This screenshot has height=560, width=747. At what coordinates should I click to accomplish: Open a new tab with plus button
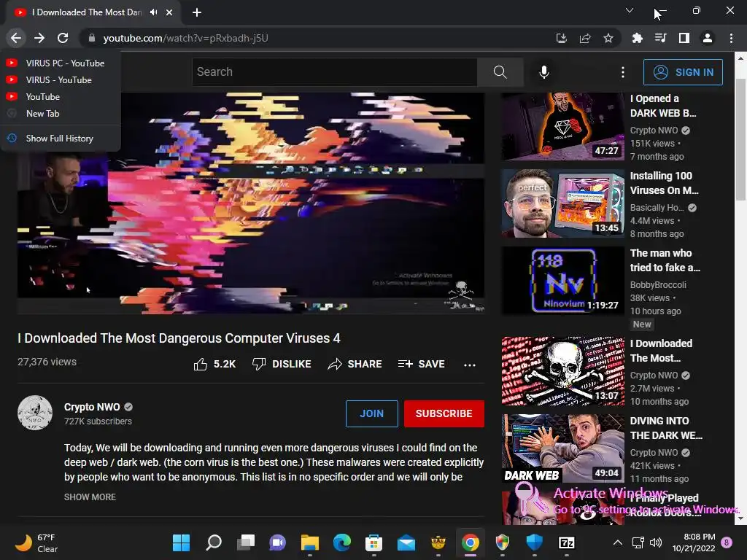[197, 12]
